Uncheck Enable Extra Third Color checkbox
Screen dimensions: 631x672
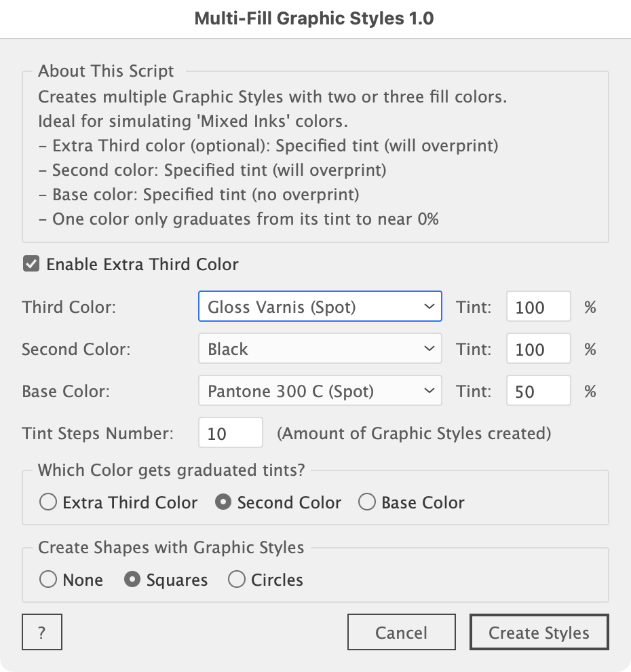(31, 264)
